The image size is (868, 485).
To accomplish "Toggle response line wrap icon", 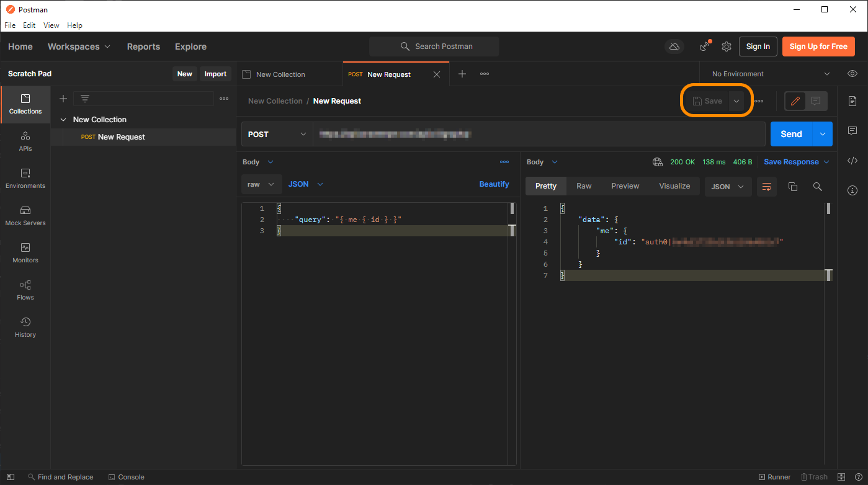I will click(x=767, y=186).
